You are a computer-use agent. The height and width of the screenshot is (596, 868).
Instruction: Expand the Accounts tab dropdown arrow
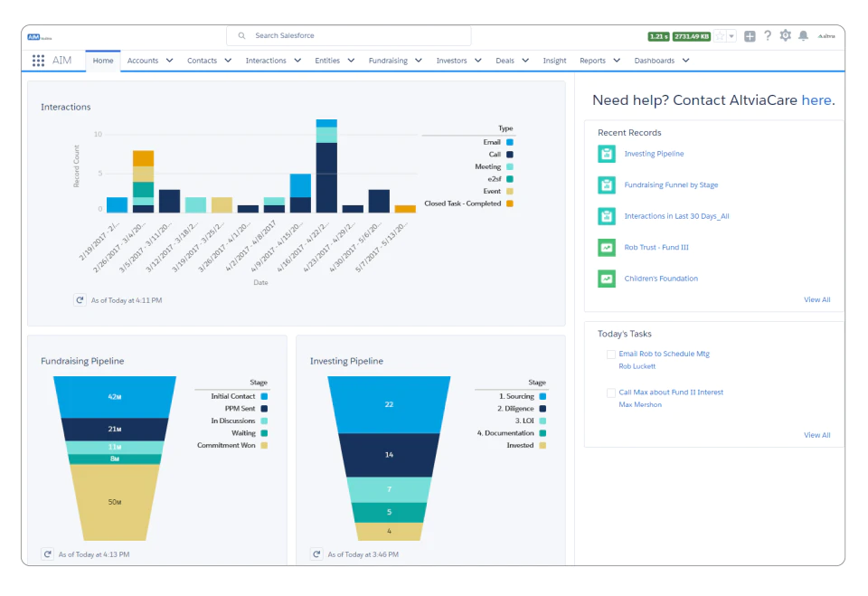pyautogui.click(x=169, y=61)
